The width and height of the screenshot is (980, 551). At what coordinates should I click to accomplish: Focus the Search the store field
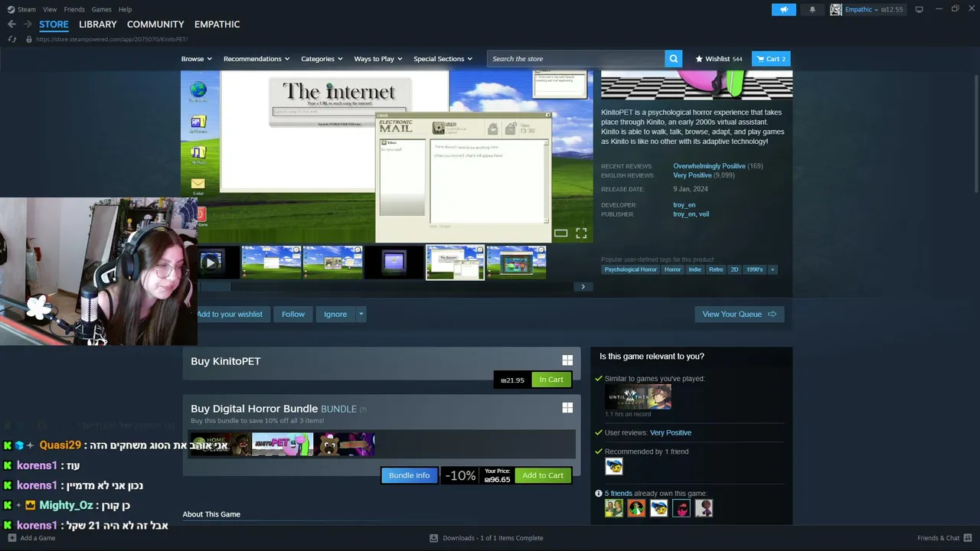click(x=576, y=59)
